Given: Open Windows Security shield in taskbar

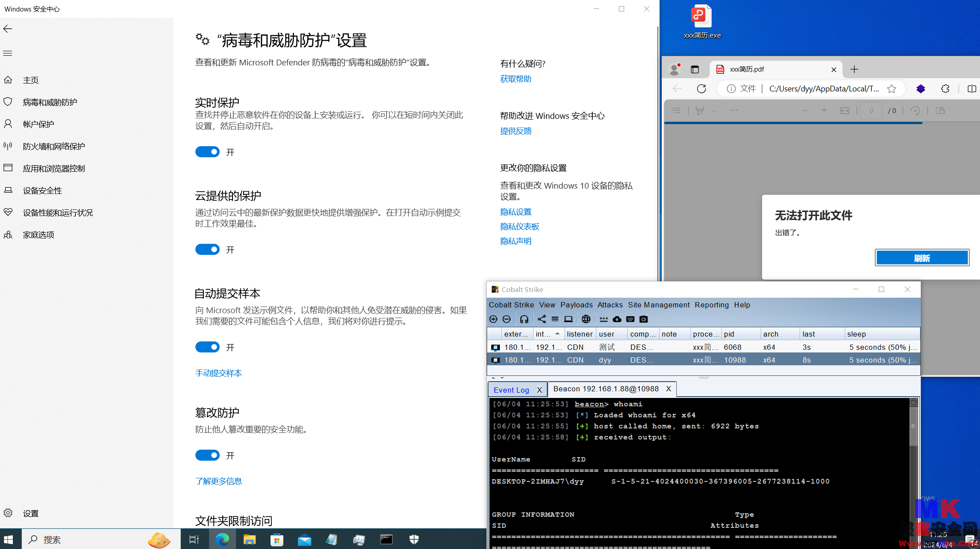Looking at the screenshot, I should click(x=414, y=539).
